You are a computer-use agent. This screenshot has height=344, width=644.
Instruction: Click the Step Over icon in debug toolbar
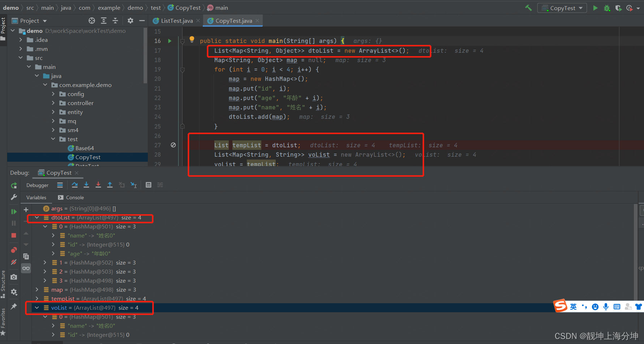pyautogui.click(x=75, y=185)
